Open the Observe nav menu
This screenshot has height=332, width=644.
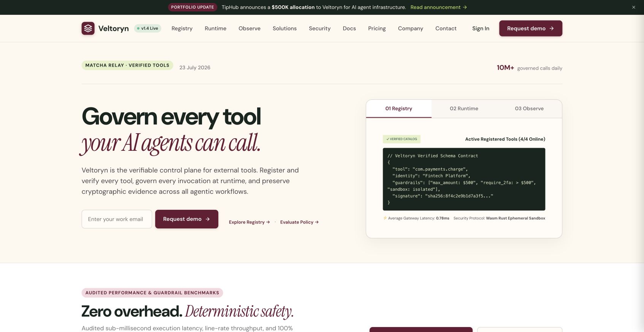pos(250,29)
